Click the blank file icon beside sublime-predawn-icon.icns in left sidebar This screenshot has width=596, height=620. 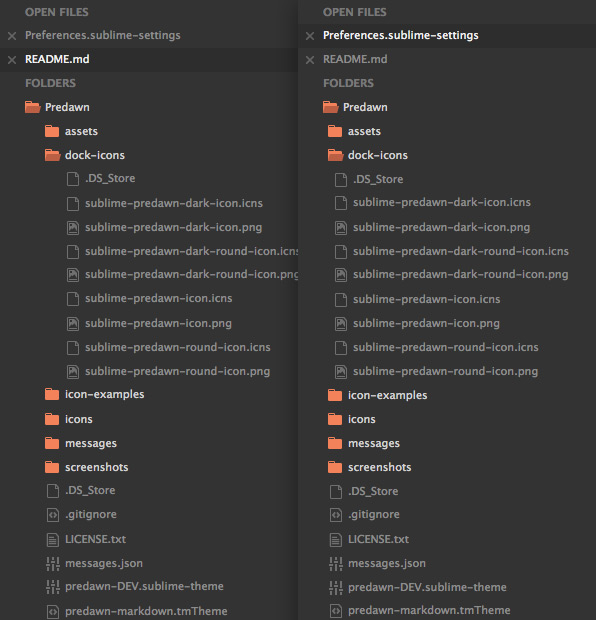[x=72, y=299]
